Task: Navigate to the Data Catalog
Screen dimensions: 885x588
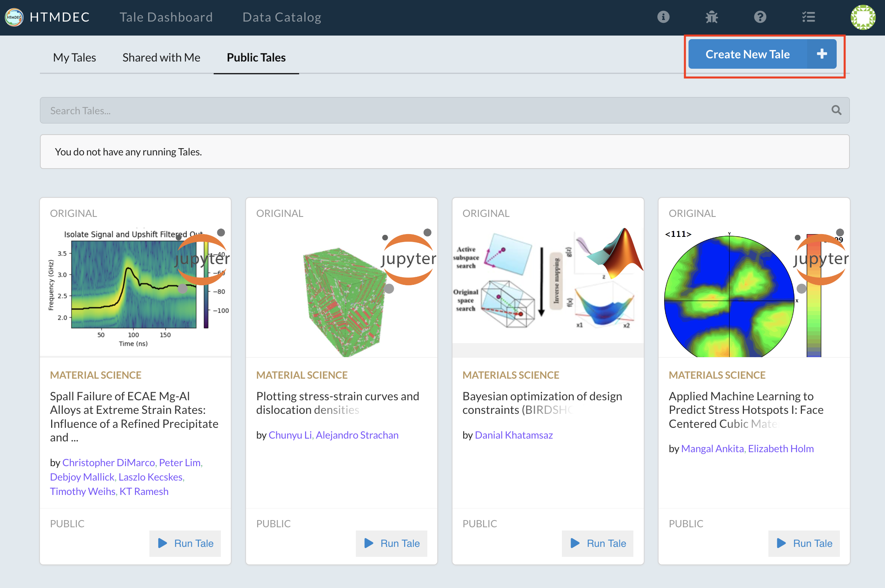Action: pyautogui.click(x=282, y=17)
